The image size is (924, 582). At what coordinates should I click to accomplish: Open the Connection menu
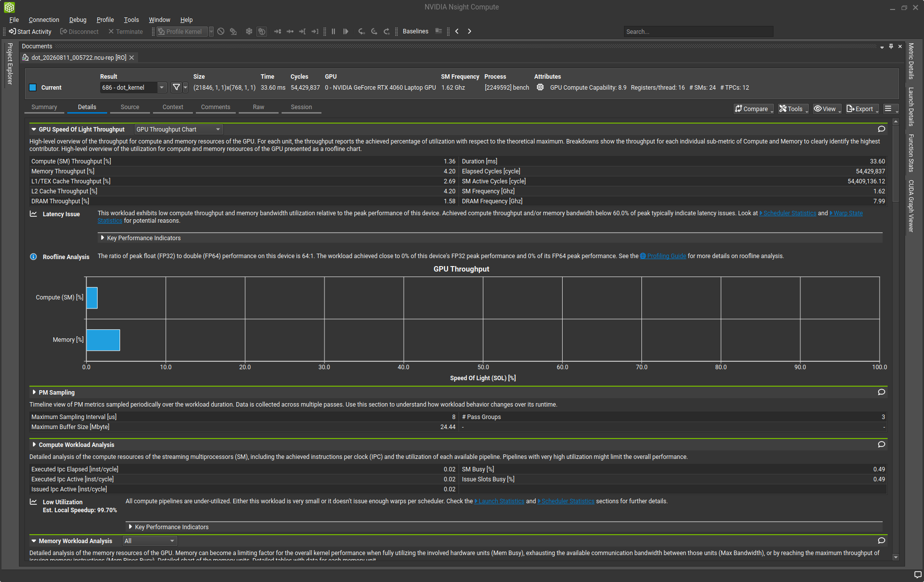point(44,20)
